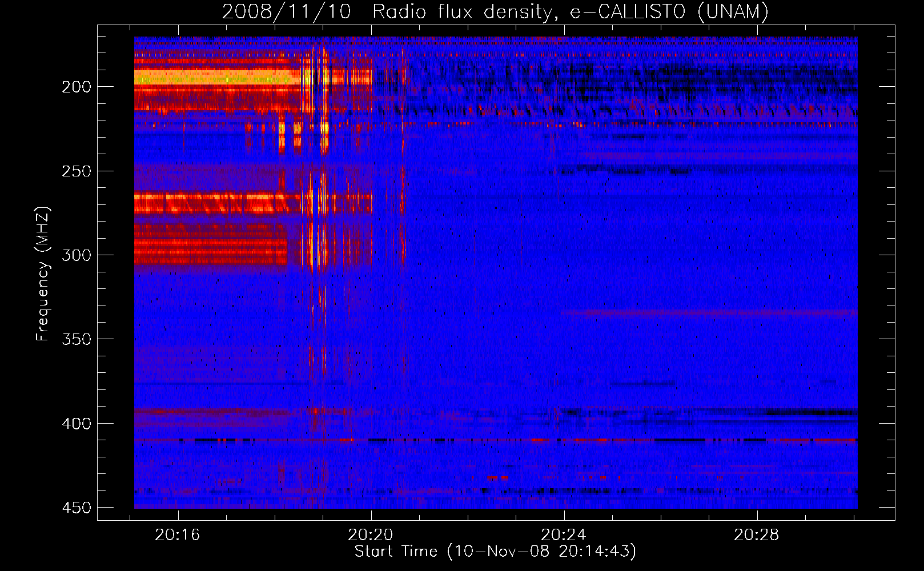Image resolution: width=924 pixels, height=571 pixels.
Task: Click the 20:20 time tick label
Action: click(371, 535)
